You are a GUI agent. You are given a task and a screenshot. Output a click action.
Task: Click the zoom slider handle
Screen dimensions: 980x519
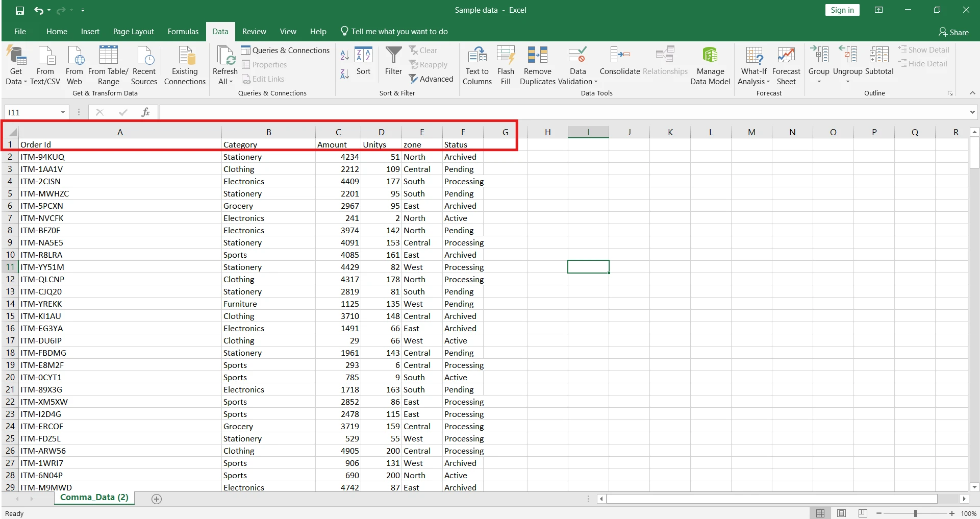(x=916, y=513)
